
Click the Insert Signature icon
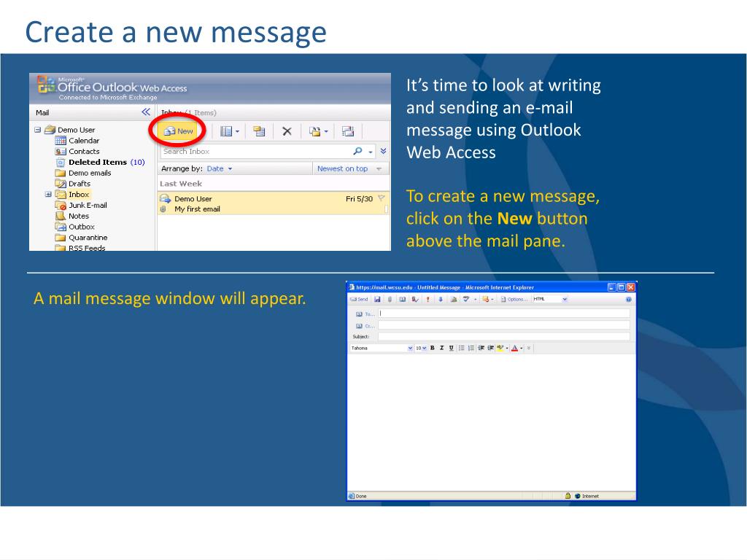click(454, 300)
